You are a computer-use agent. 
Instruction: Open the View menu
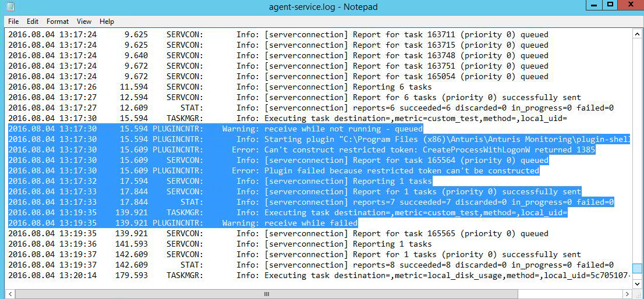[84, 22]
